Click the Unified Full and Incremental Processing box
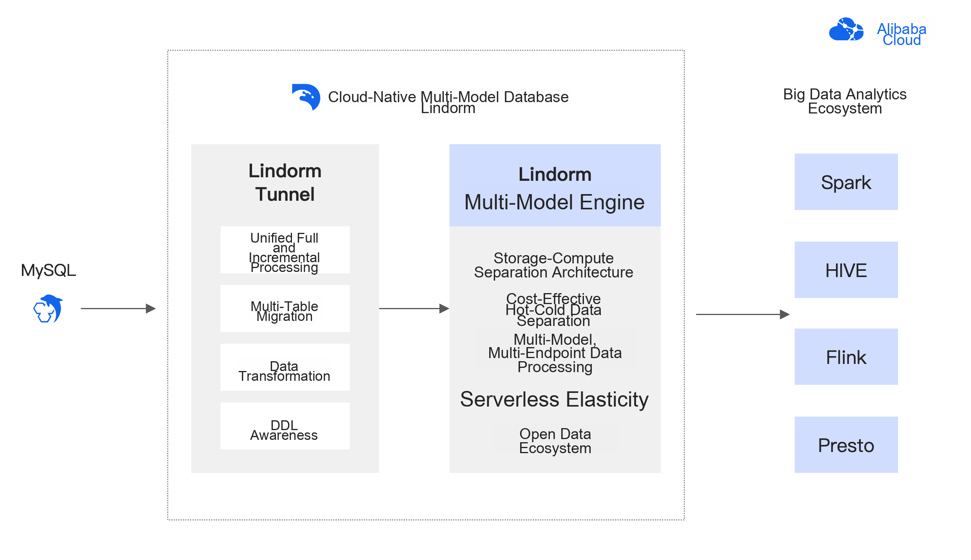This screenshot has height=560, width=971. 285,250
